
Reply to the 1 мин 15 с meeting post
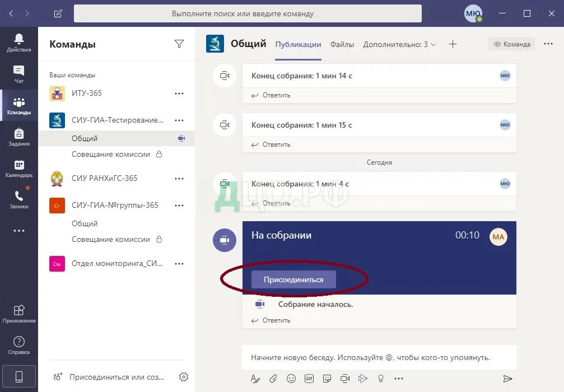[x=271, y=144]
